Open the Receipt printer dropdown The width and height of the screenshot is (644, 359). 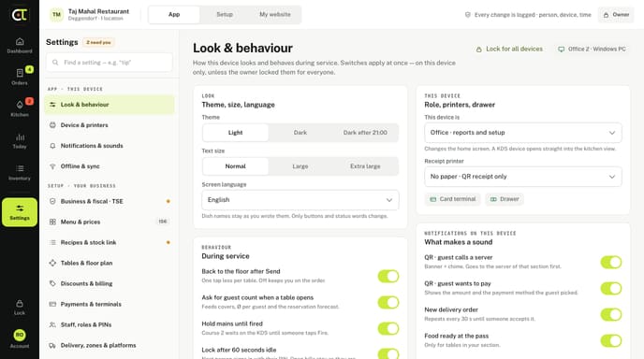point(523,177)
